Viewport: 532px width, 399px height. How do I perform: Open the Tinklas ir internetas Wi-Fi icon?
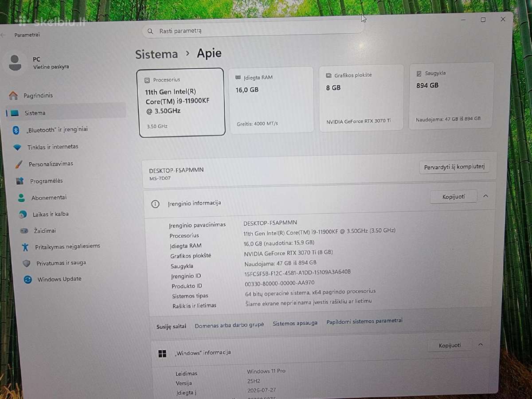[x=17, y=147]
